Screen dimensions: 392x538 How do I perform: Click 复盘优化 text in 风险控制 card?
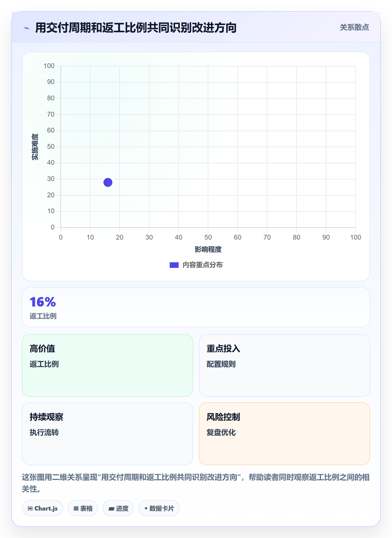click(x=221, y=432)
